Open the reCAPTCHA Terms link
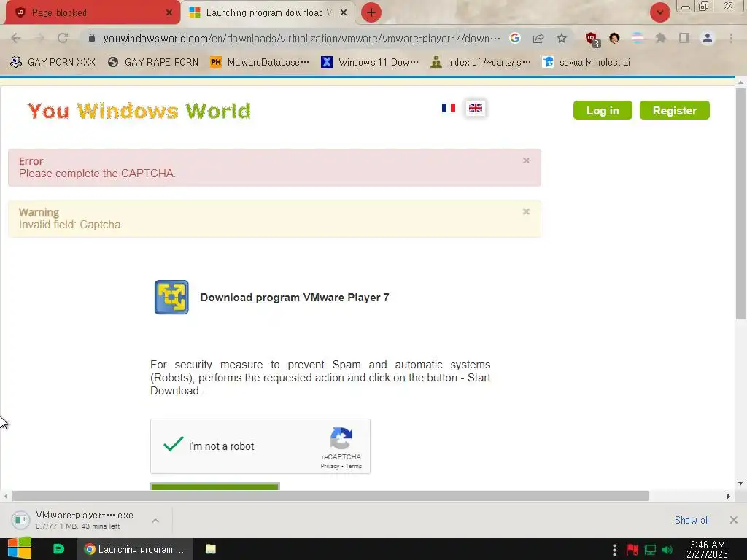747x560 pixels. click(354, 466)
